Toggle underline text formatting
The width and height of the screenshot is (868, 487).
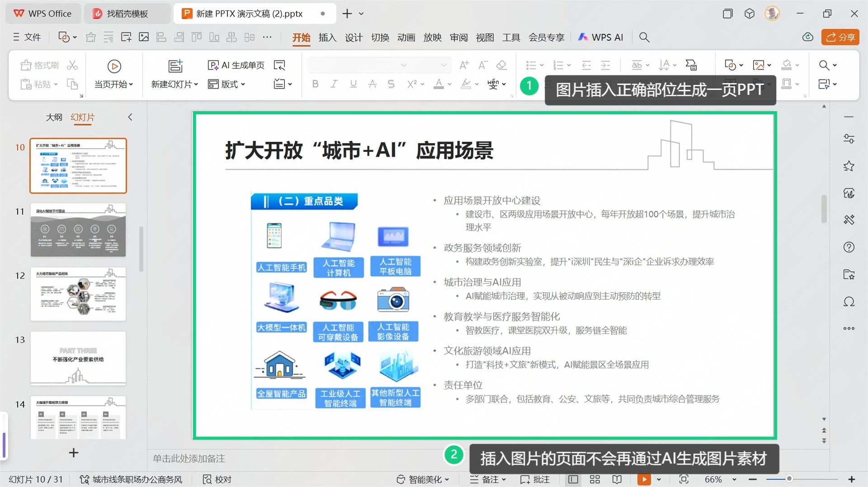pos(353,84)
